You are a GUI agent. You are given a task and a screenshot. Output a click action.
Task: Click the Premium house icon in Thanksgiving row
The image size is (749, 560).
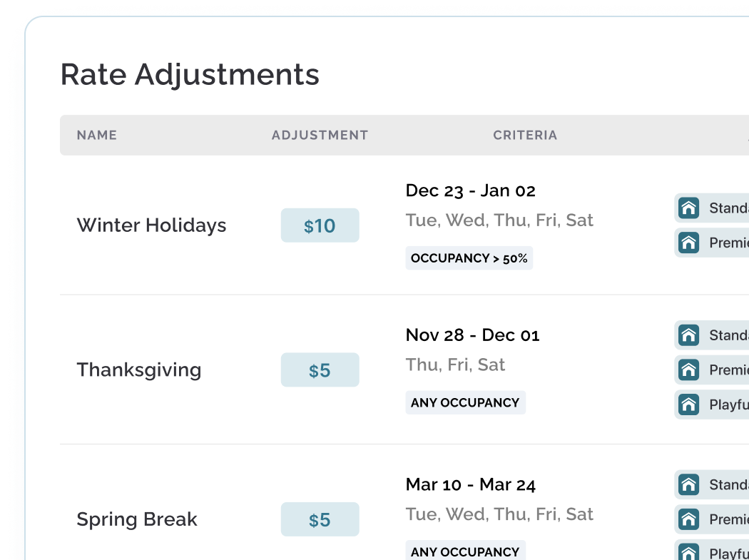pos(688,370)
